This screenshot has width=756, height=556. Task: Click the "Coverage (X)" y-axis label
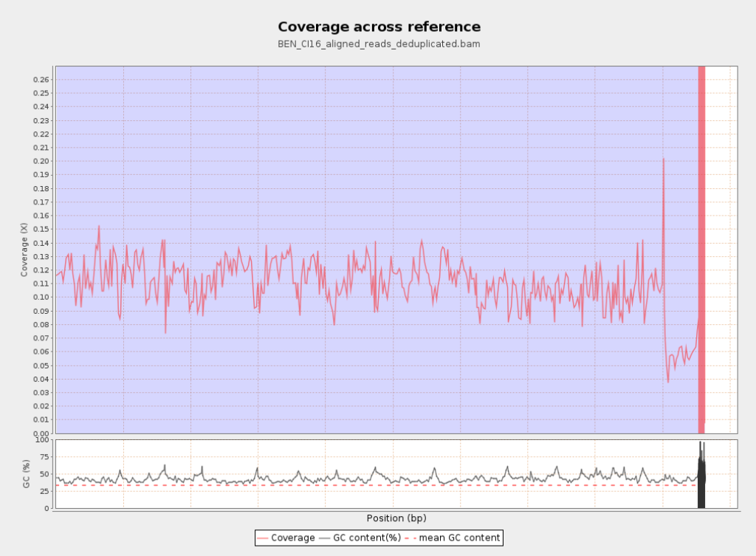(x=24, y=250)
